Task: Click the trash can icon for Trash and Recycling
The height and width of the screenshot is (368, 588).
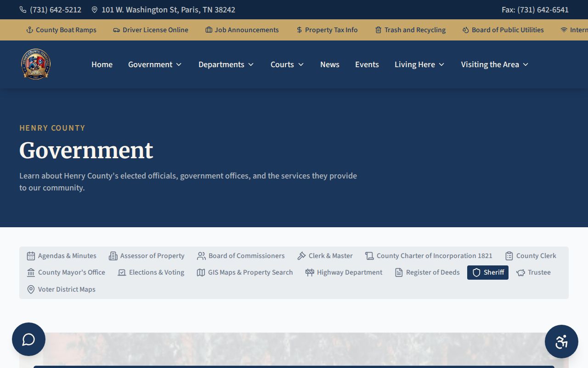Action: tap(379, 30)
